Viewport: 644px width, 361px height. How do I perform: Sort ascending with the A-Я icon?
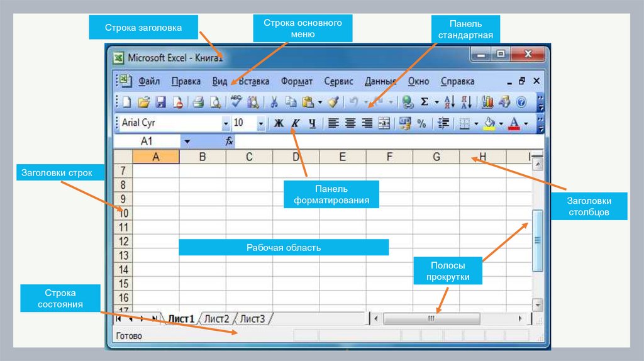449,102
